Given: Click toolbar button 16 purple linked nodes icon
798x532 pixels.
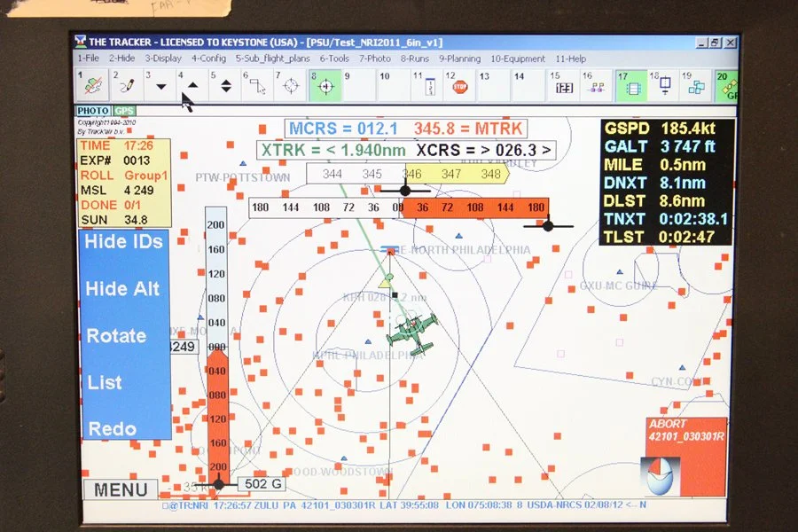Looking at the screenshot, I should (597, 85).
